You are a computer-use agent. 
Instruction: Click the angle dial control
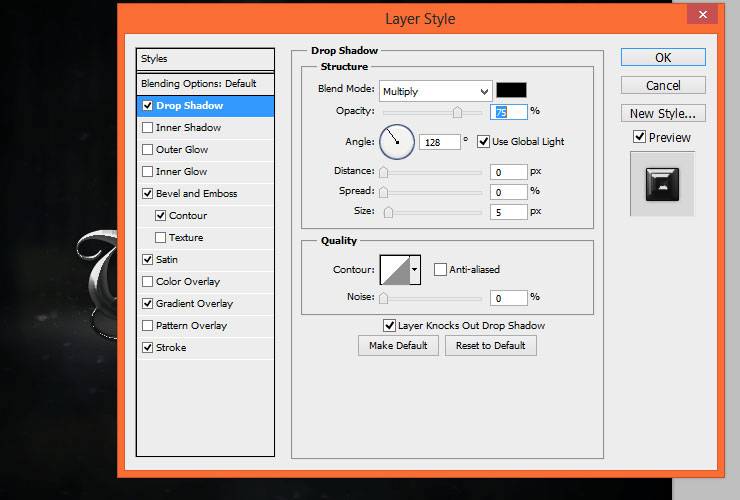pyautogui.click(x=397, y=142)
